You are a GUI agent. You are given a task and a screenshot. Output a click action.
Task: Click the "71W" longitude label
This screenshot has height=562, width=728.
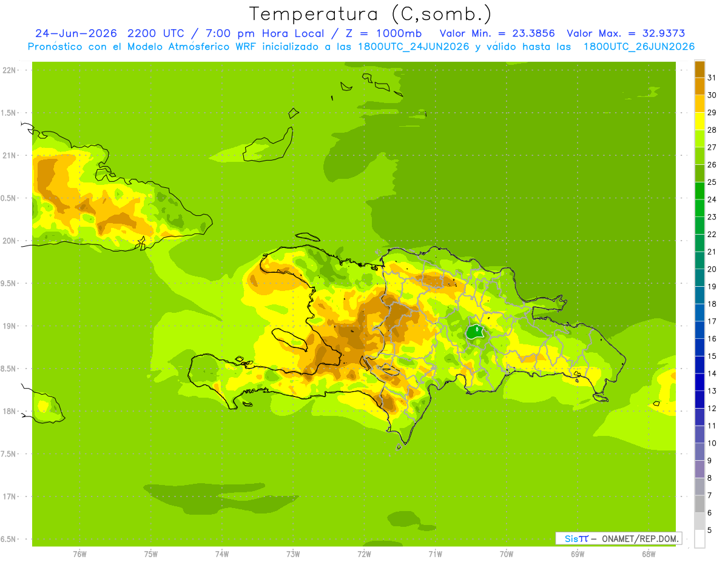point(435,554)
